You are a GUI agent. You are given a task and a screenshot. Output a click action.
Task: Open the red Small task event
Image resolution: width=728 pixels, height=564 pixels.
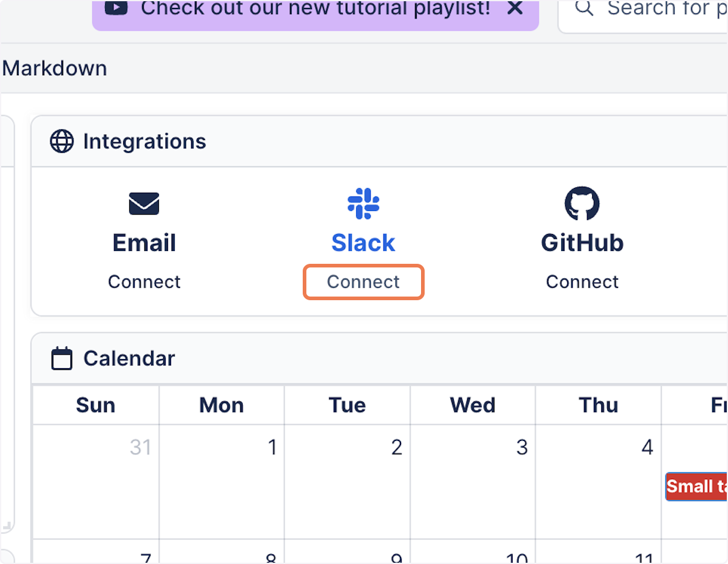pyautogui.click(x=696, y=486)
